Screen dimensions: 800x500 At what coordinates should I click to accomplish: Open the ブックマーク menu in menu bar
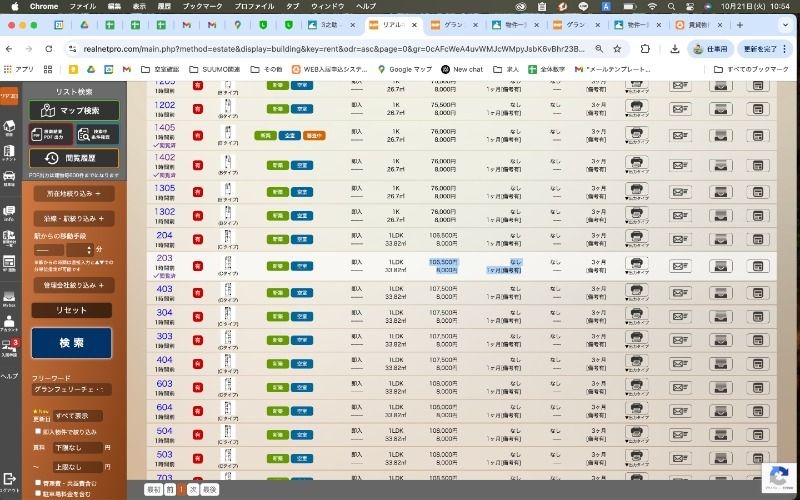pos(203,6)
